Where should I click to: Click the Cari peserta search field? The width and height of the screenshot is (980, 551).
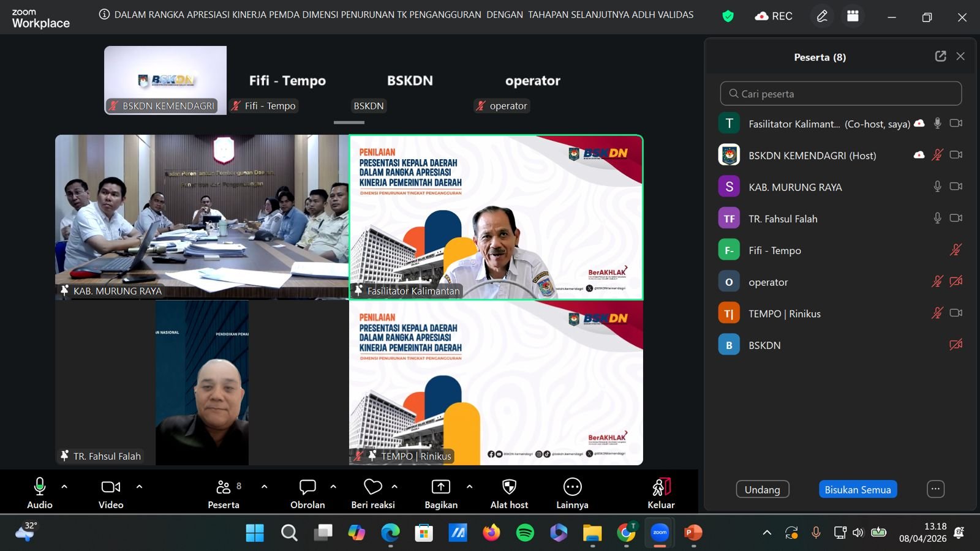point(840,94)
